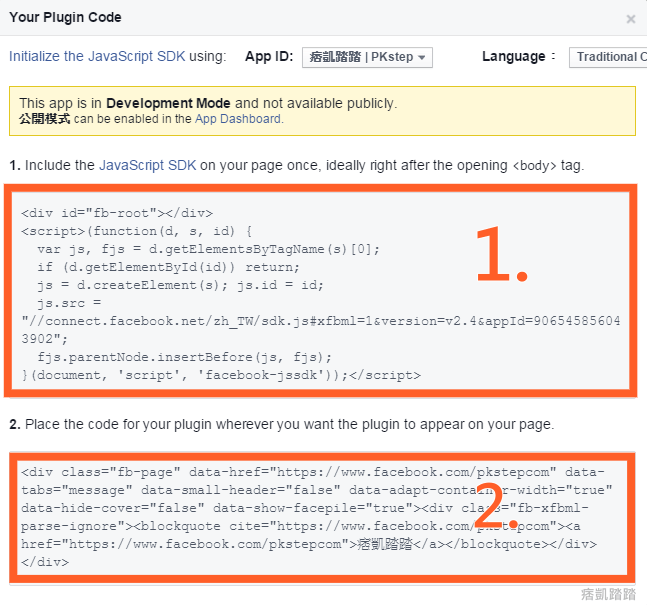Click the 'Your Plugin Code' dialog title

[x=65, y=17]
